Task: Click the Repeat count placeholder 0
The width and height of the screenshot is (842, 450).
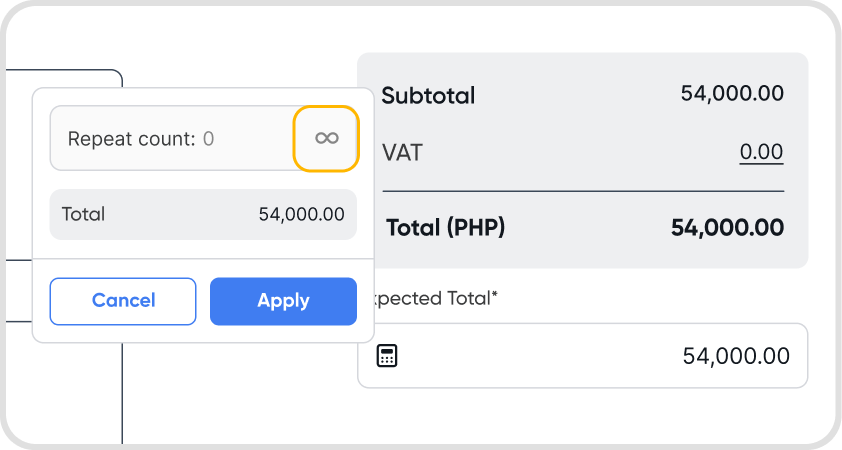Action: click(209, 139)
